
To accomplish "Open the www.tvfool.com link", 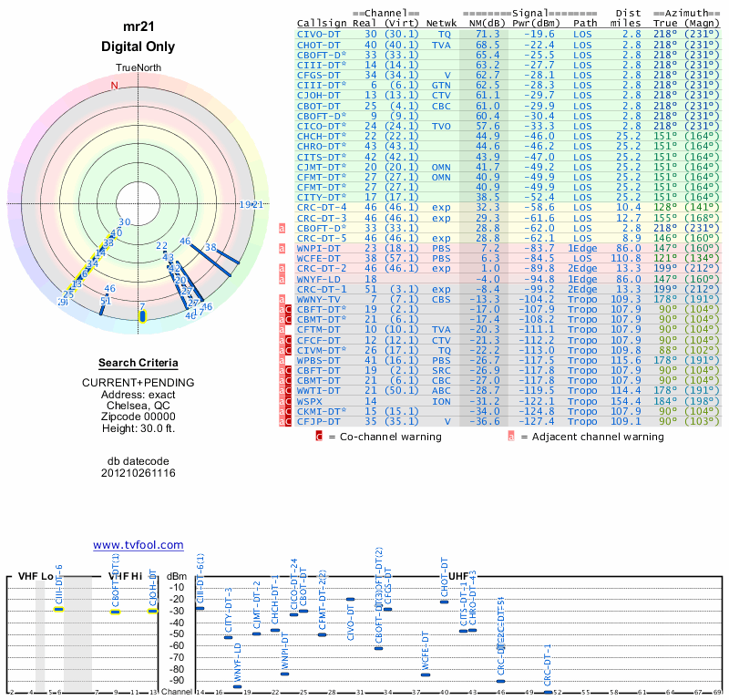I will 139,545.
